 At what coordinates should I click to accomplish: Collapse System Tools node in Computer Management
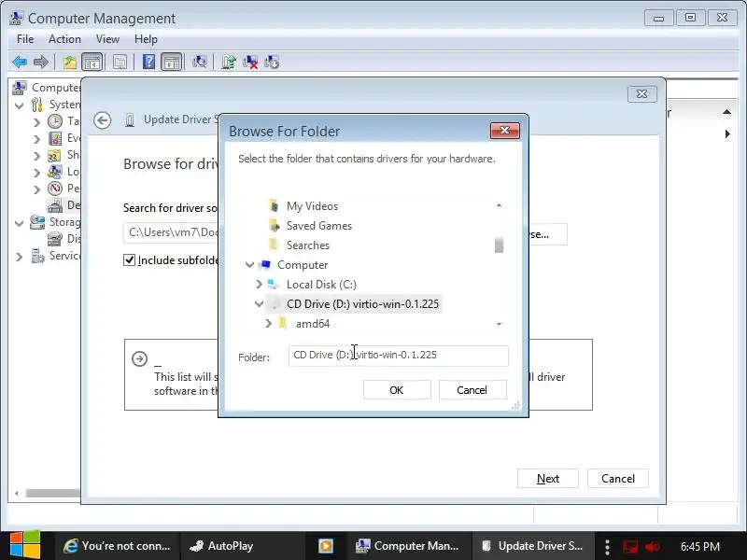[19, 105]
